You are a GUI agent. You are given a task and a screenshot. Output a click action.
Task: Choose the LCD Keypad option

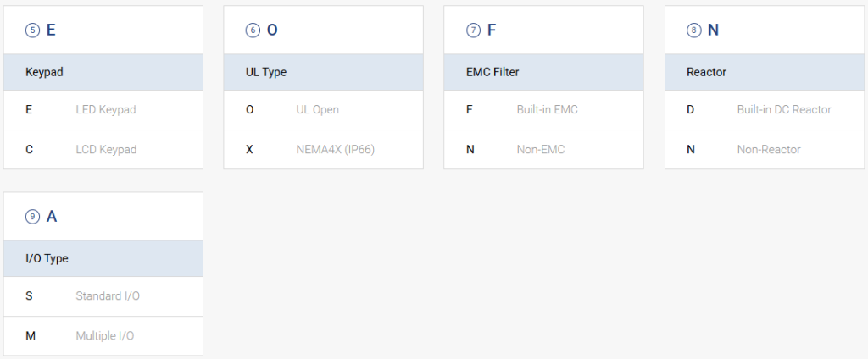pos(103,149)
